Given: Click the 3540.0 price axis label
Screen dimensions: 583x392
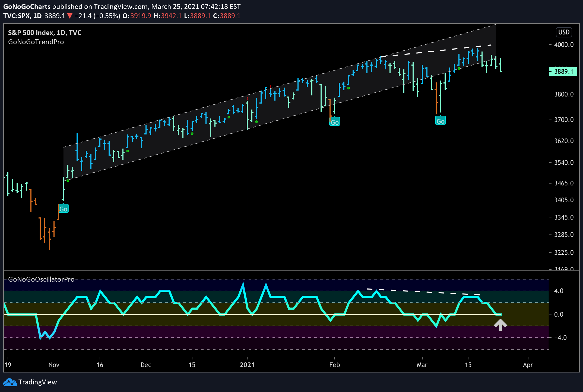Looking at the screenshot, I should click(564, 163).
